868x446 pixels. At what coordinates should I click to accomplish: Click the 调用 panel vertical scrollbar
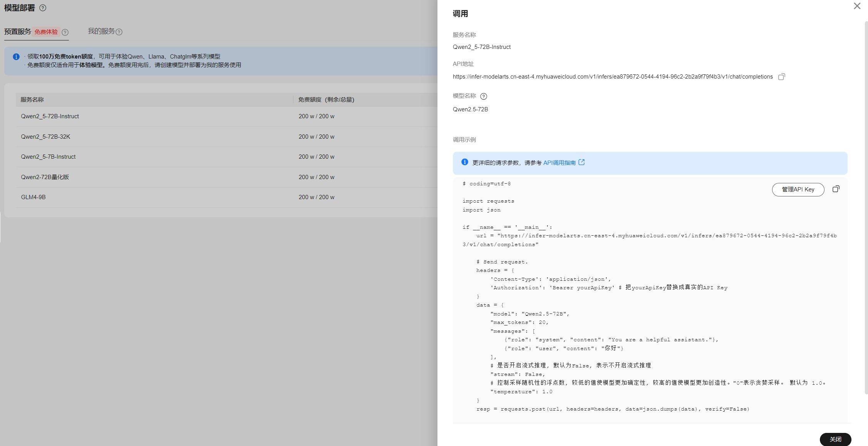pos(866,208)
